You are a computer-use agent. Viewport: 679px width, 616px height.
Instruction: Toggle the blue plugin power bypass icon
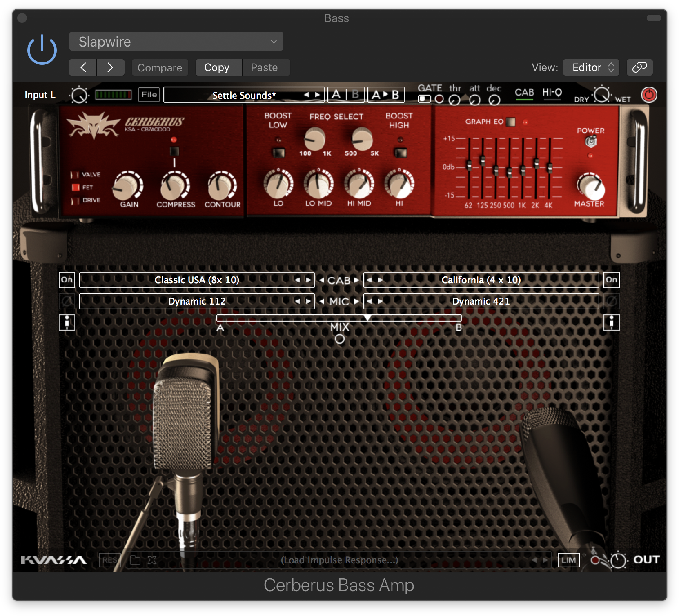click(x=42, y=50)
